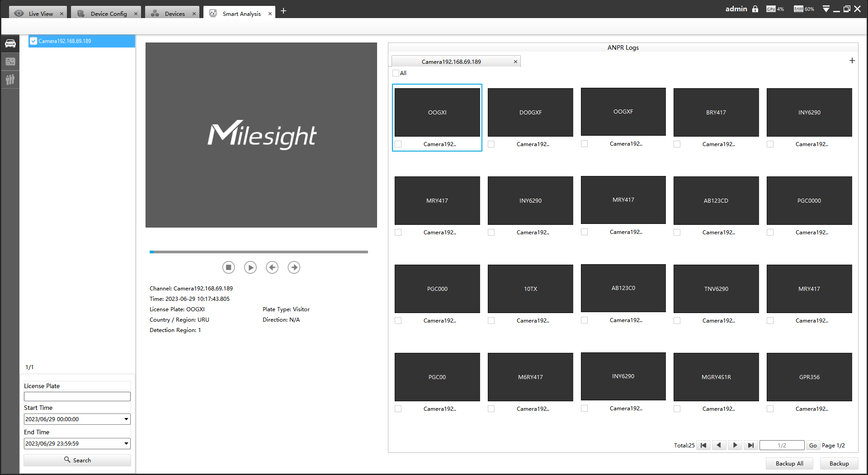Viewport: 868px width, 475px height.
Task: Switch to Devices tab
Action: click(x=172, y=13)
